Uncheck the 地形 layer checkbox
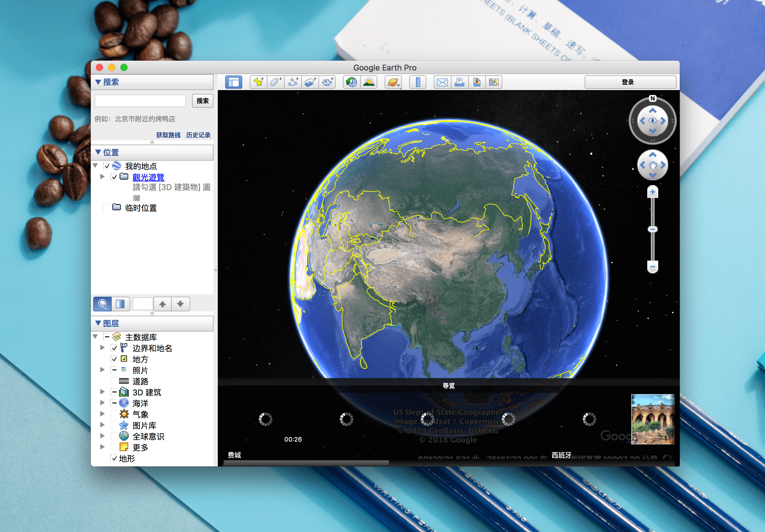Screen dimensions: 765x532 click(114, 458)
